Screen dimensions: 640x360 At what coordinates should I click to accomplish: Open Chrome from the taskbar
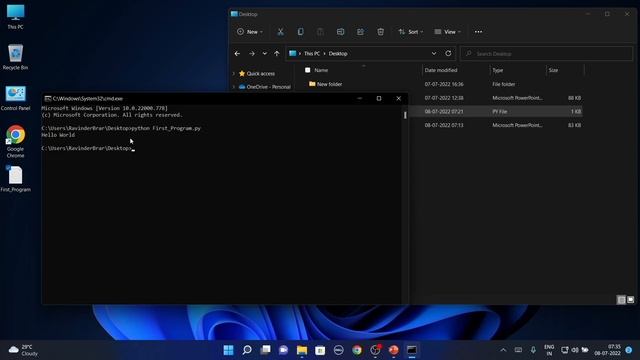point(357,350)
